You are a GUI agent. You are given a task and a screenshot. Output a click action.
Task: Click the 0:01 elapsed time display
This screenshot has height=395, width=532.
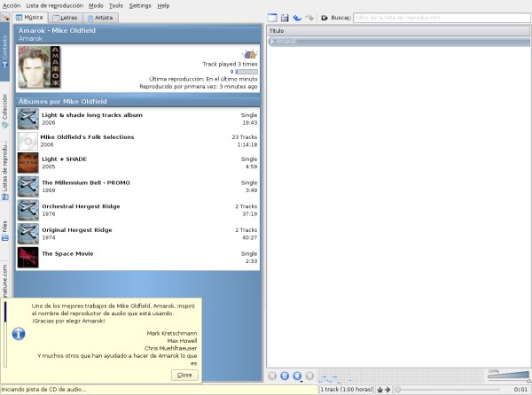pos(520,390)
